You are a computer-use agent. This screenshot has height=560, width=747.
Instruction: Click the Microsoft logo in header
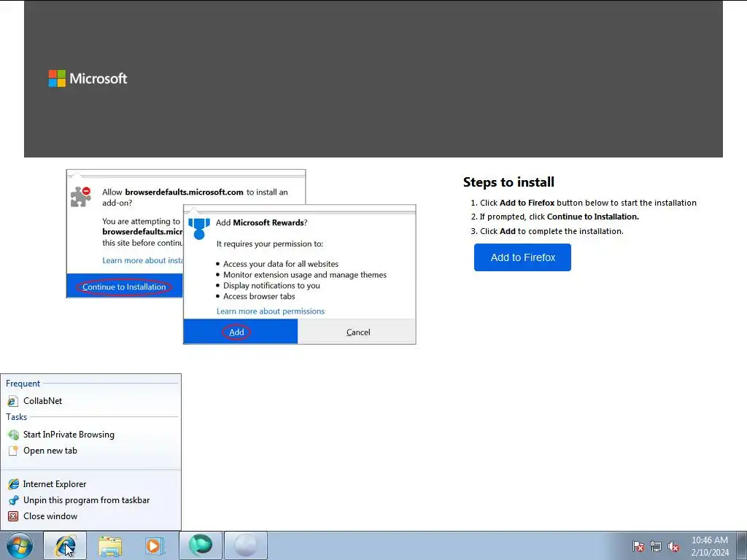[x=88, y=79]
